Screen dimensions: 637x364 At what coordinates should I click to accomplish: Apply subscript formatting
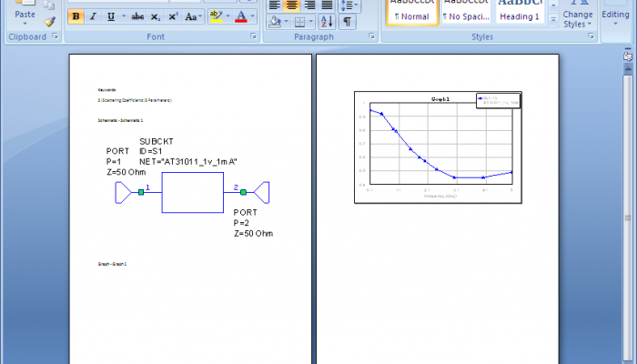pyautogui.click(x=157, y=16)
